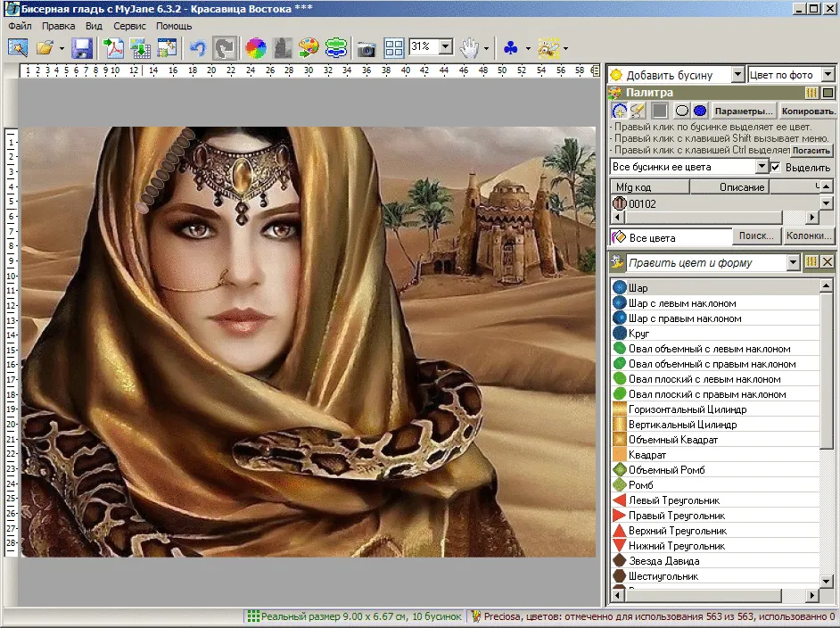840x628 pixels.
Task: Click the artist palette icon in toolbar
Action: [309, 48]
